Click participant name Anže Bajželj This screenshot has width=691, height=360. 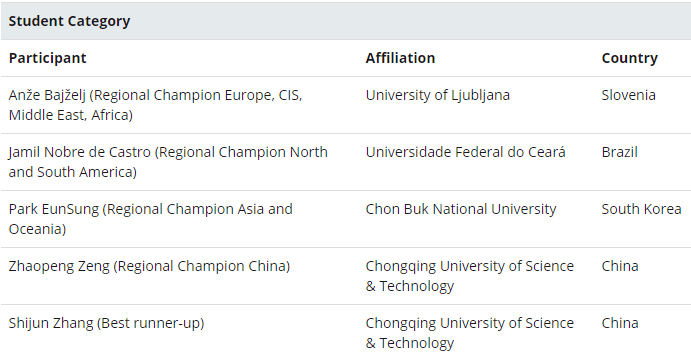(47, 95)
